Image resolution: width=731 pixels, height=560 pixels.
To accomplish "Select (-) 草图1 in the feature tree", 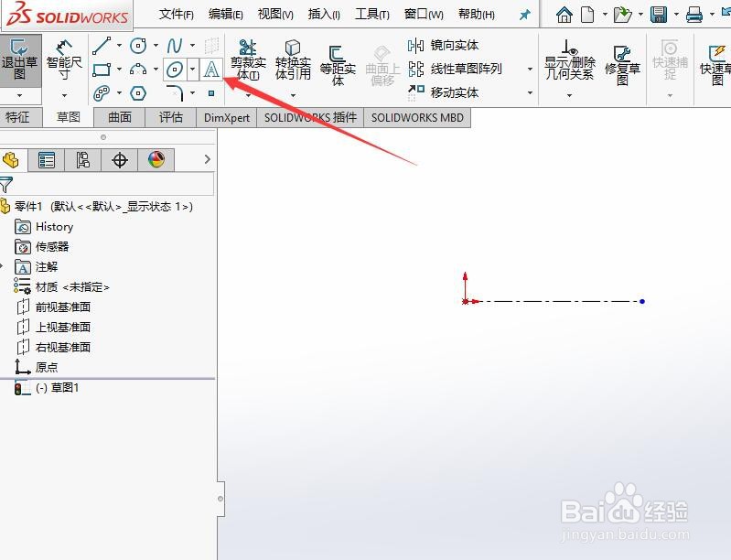I will pyautogui.click(x=58, y=387).
